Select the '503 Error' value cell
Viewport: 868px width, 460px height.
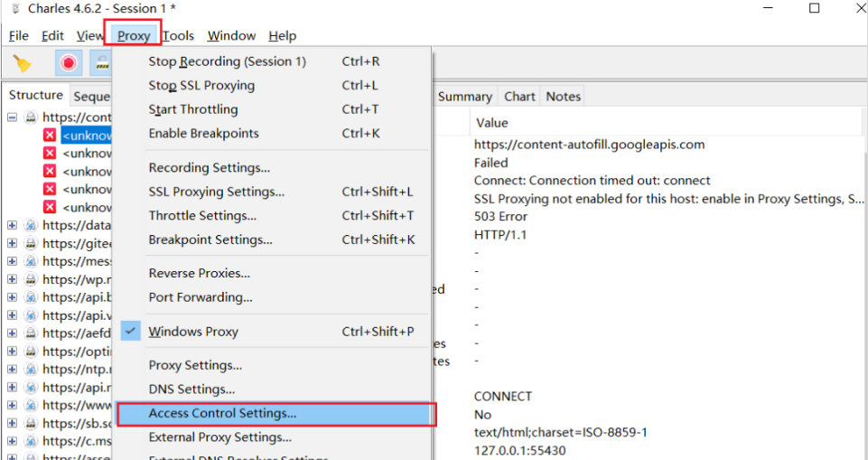click(501, 216)
